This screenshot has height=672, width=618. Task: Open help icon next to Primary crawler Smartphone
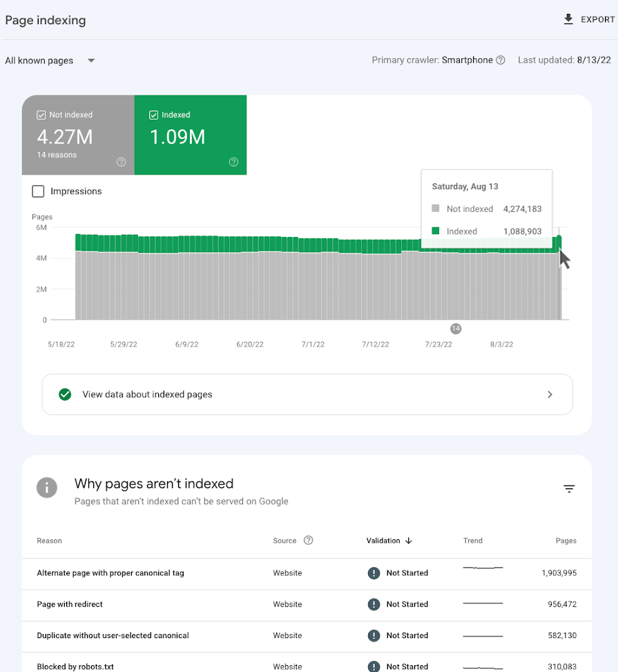[x=500, y=60]
